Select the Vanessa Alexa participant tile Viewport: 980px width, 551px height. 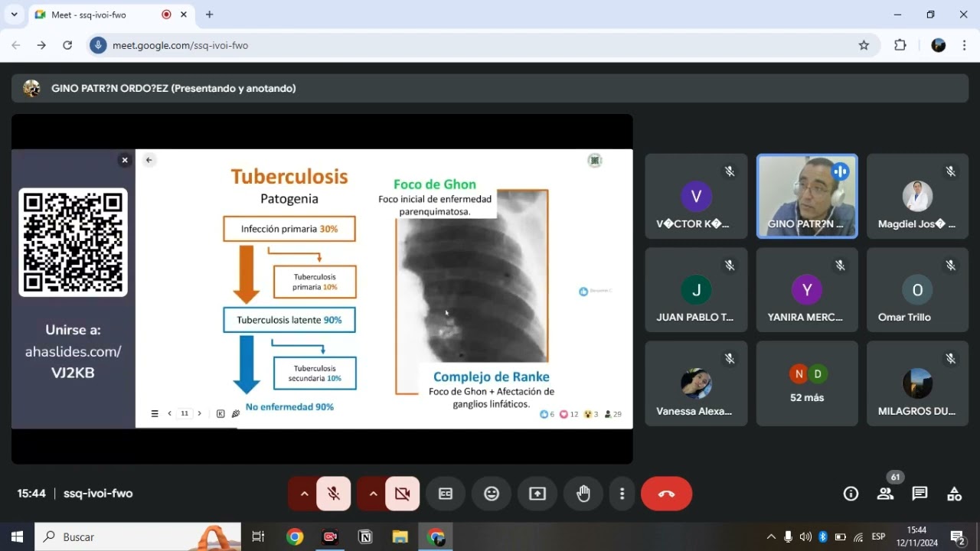tap(696, 383)
